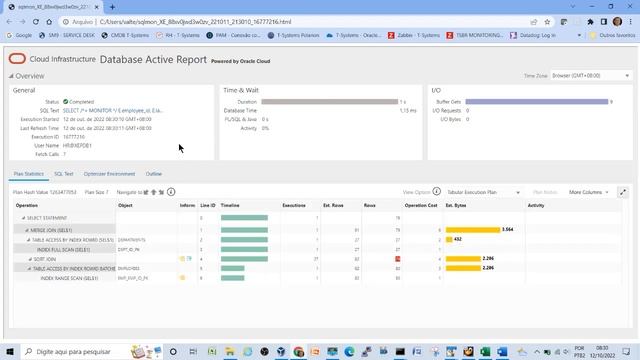
Task: Click the Operation column header
Action: click(27, 205)
